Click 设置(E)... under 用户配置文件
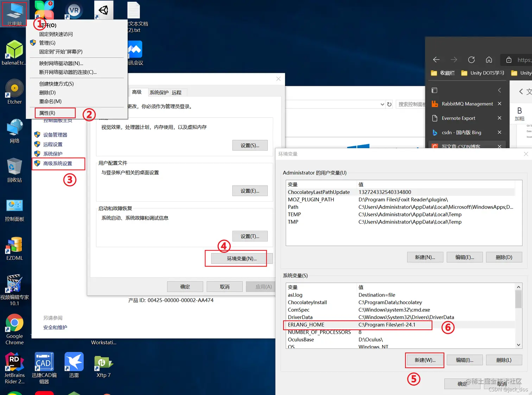This screenshot has width=532, height=395. [x=250, y=191]
